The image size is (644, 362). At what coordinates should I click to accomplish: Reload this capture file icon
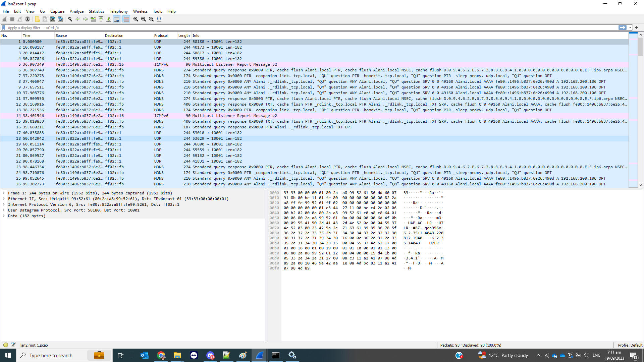point(60,19)
